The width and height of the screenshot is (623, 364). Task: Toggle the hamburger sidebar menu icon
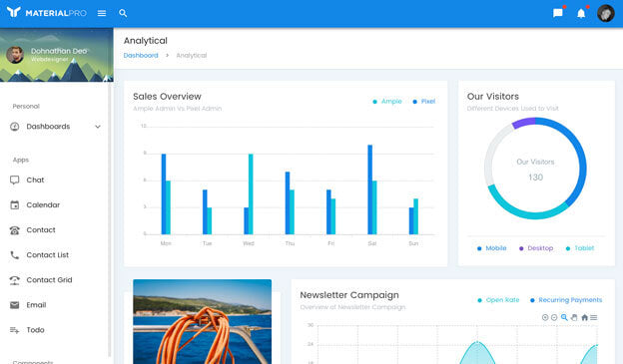[x=102, y=13]
